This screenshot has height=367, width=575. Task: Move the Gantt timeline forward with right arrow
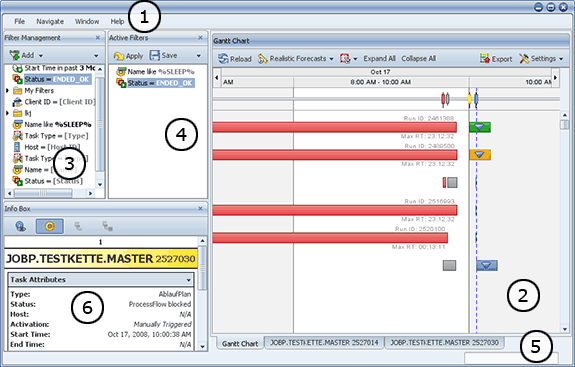[x=555, y=77]
